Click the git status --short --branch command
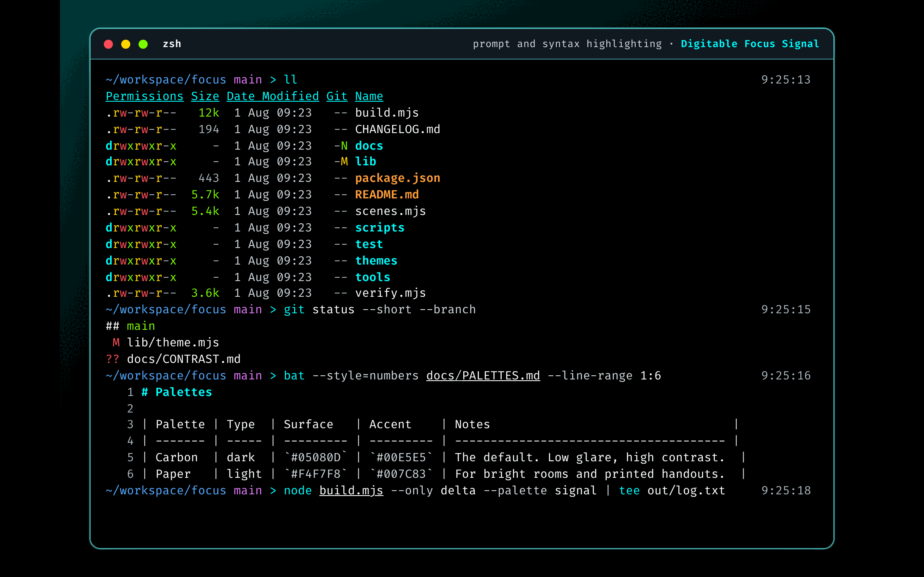 click(380, 310)
